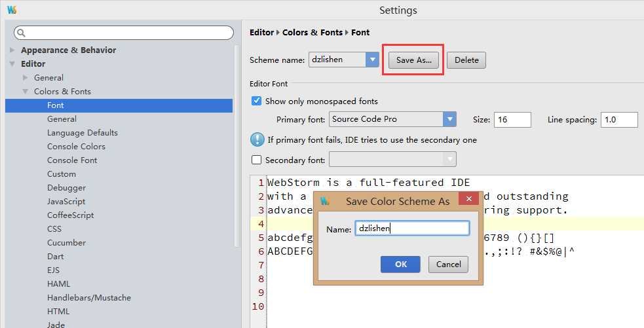644x328 pixels.
Task: Confirm with the OK button
Action: tap(400, 264)
